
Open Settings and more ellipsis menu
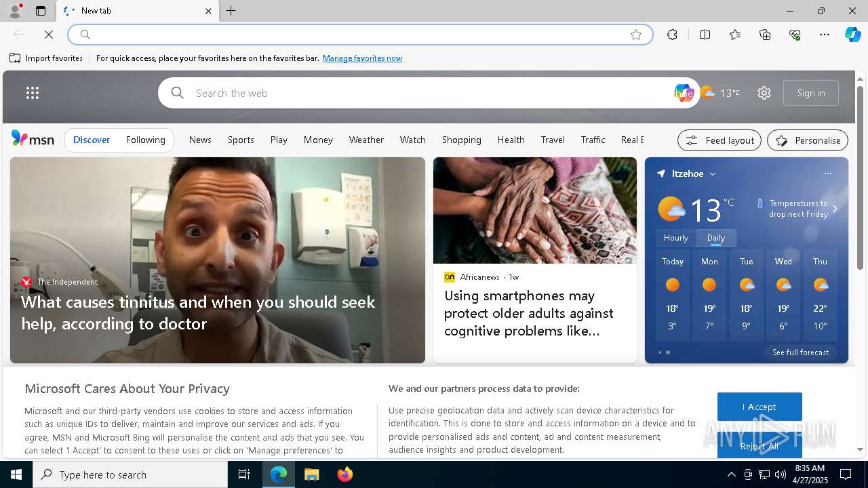click(x=825, y=35)
